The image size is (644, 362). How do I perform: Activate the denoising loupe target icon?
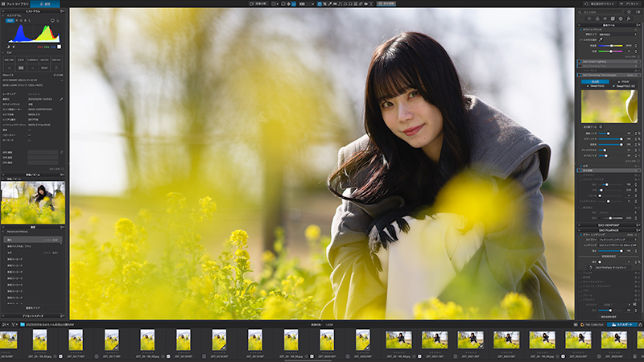tap(601, 127)
